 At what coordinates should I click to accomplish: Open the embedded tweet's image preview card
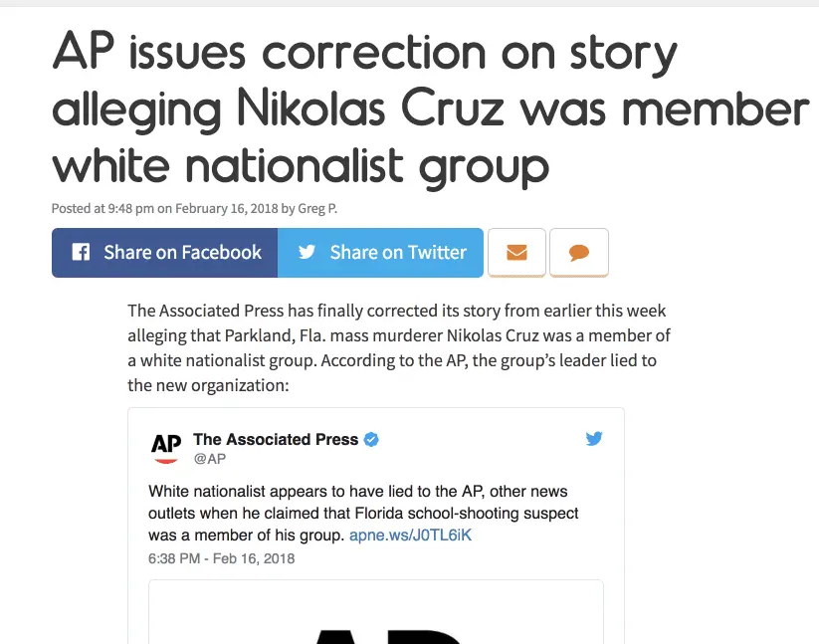(376, 611)
